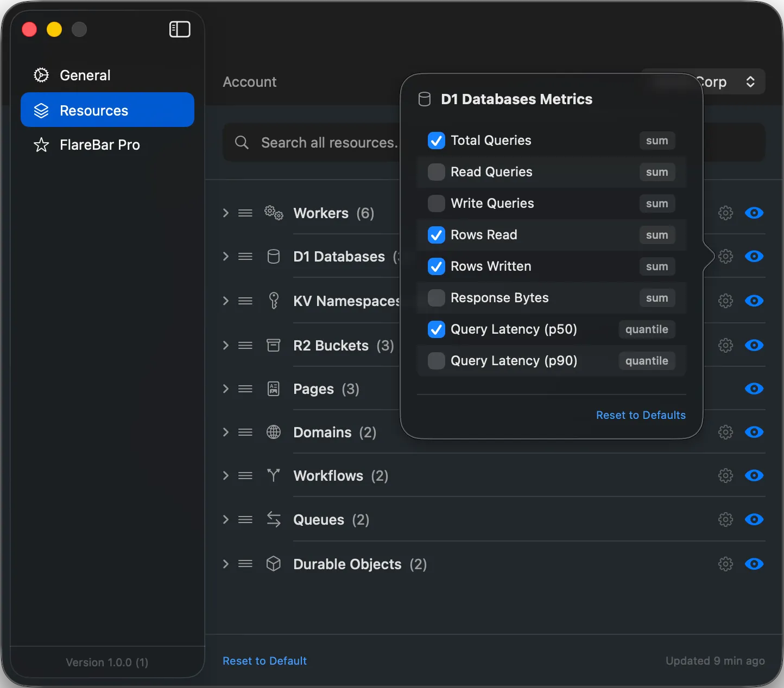Focus the Search all resources field
Screen dimensions: 784x688
coord(312,143)
